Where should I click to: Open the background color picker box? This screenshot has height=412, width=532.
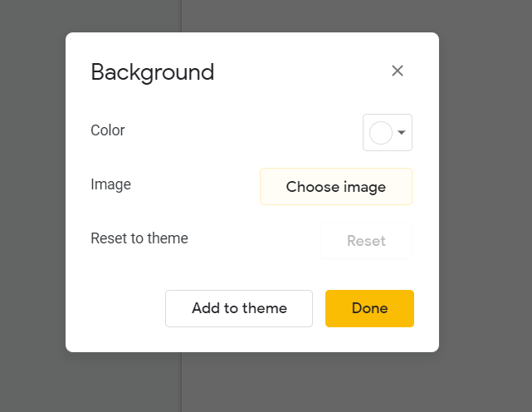pyautogui.click(x=388, y=132)
